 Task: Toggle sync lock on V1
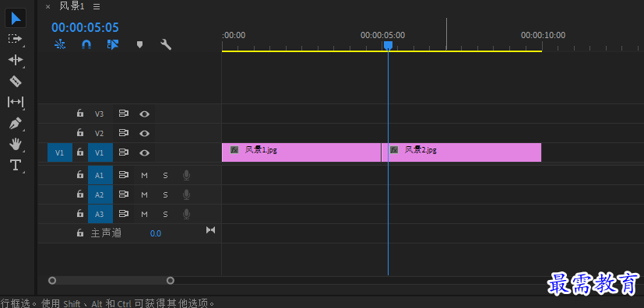tap(124, 152)
